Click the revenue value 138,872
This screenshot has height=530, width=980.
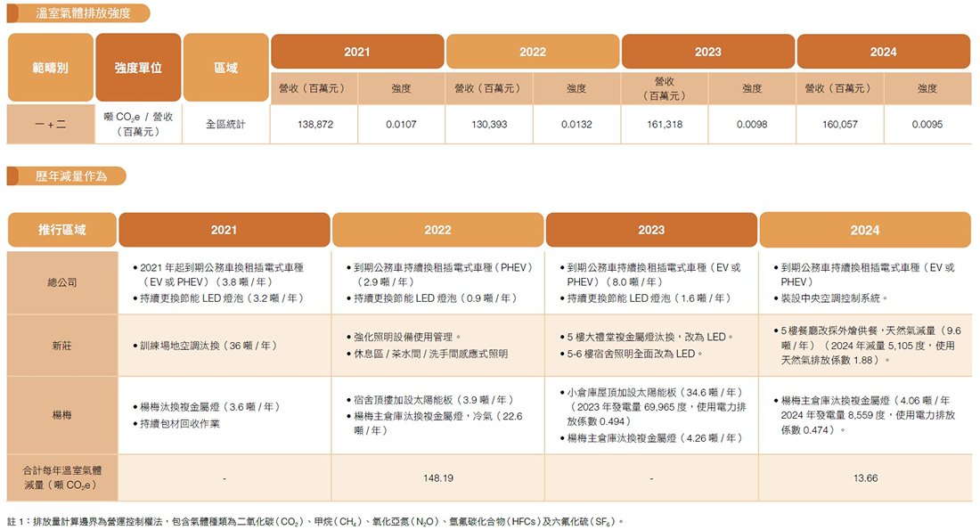pyautogui.click(x=314, y=125)
